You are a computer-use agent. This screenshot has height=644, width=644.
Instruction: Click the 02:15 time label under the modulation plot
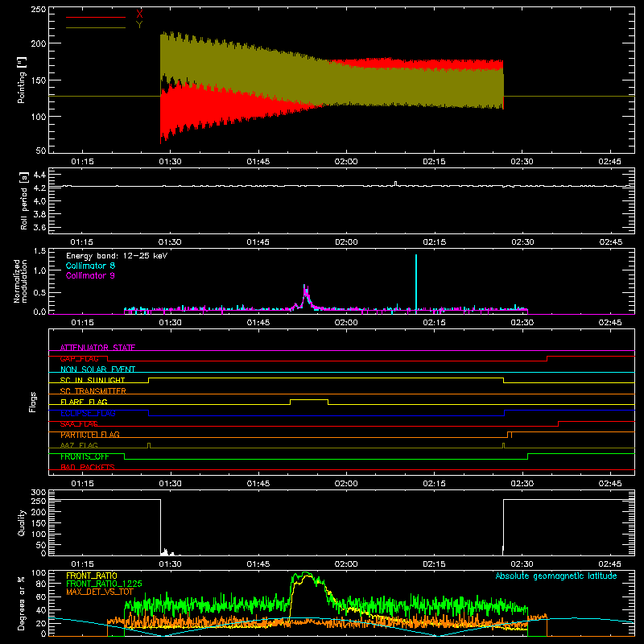pos(434,323)
